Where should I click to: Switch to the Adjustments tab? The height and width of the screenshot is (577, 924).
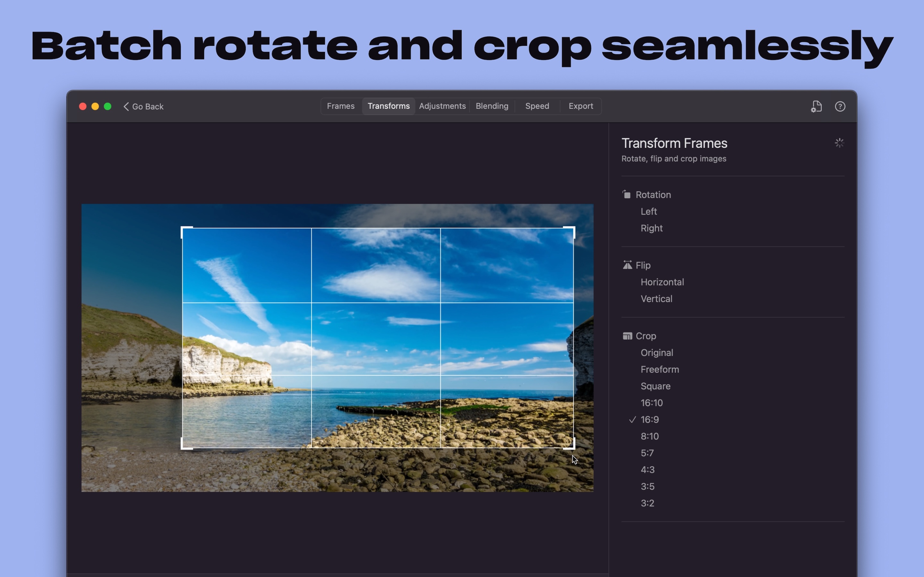[x=442, y=106]
